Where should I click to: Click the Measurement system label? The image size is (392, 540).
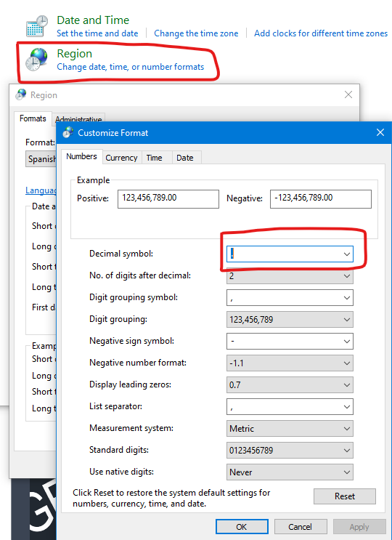tap(131, 428)
